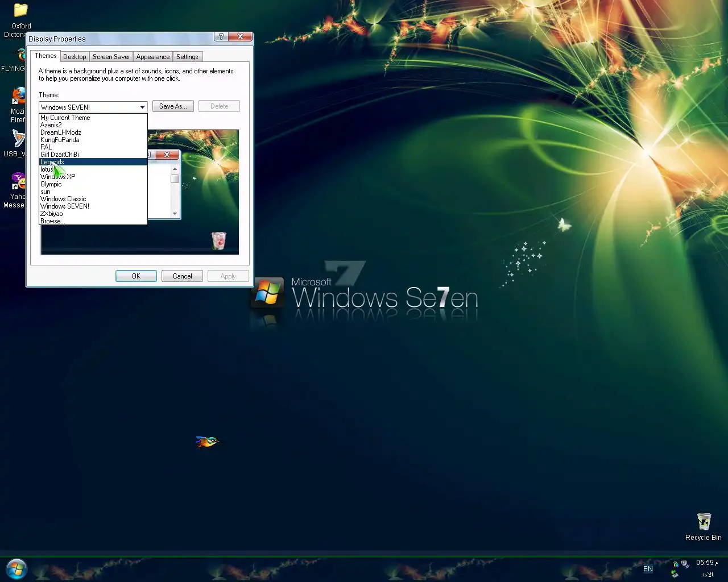Screen dimensions: 728x582
Task: Open the FLYING desktop shortcut
Action: (19, 55)
